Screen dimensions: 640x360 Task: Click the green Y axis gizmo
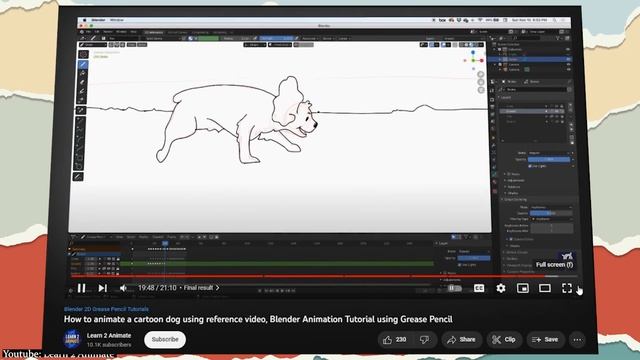coord(473,60)
